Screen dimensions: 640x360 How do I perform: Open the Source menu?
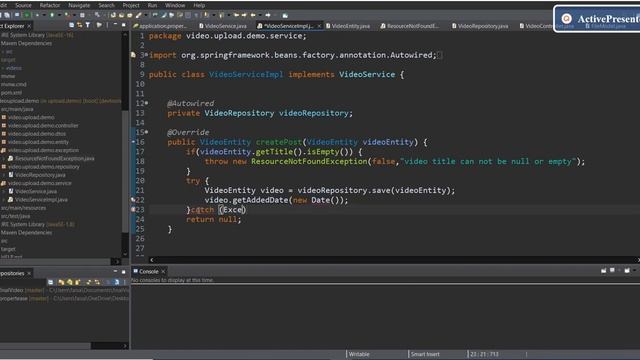23,5
